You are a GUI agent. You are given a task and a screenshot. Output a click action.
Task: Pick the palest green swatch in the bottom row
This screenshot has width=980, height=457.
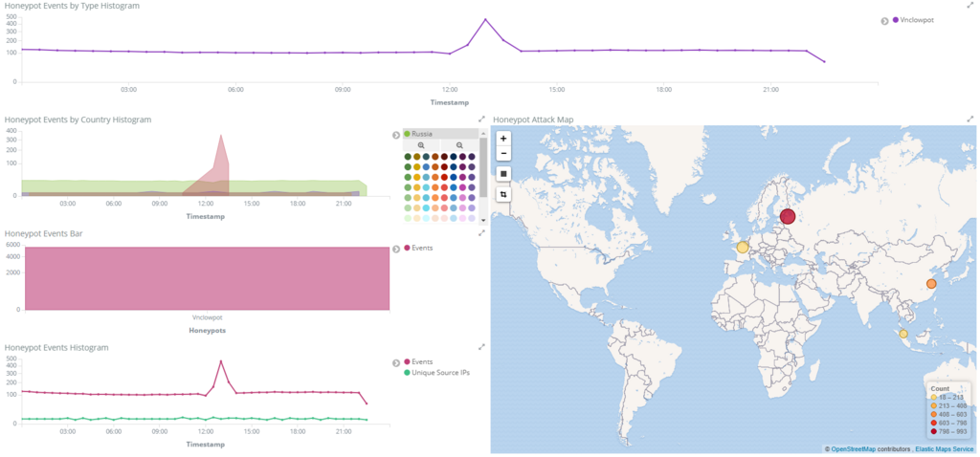coord(408,218)
